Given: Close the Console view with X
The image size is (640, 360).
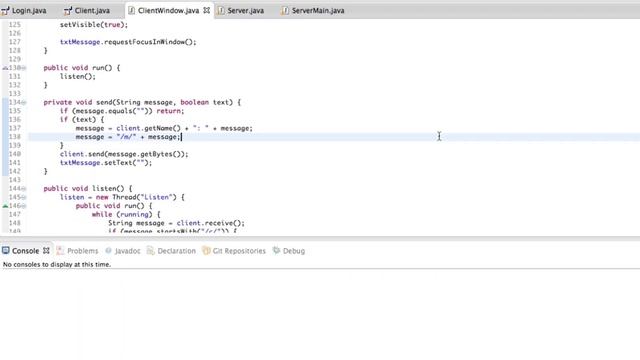Looking at the screenshot, I should (x=46, y=251).
